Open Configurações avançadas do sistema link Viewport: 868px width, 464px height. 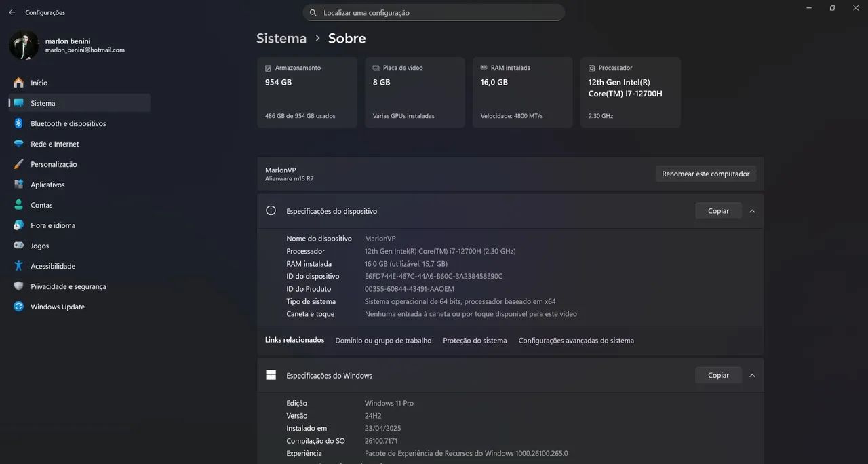point(576,340)
